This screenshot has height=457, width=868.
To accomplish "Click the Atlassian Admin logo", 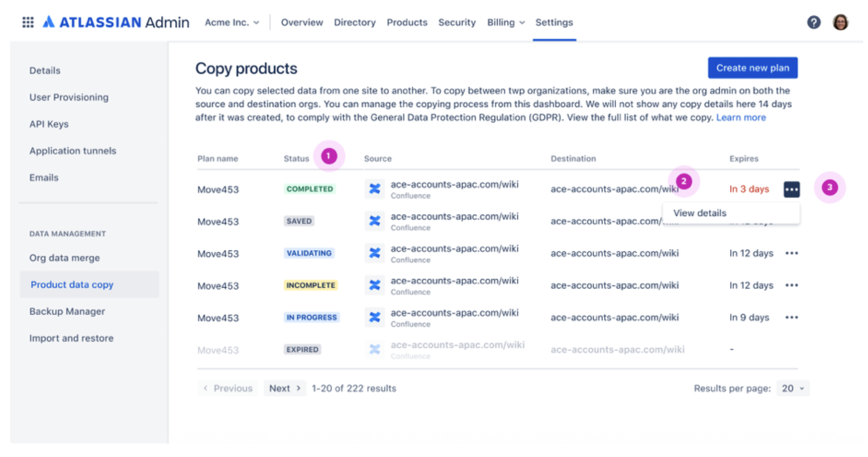I will tap(116, 22).
